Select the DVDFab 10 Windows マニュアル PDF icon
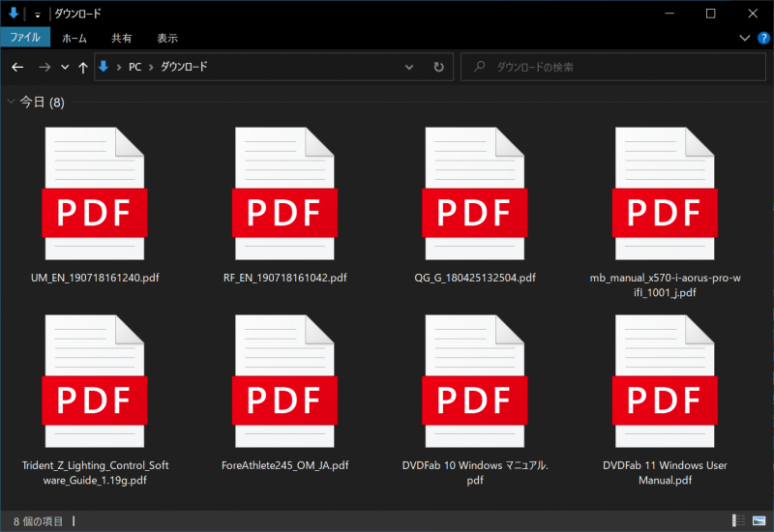Viewport: 774px width, 532px height. [475, 381]
